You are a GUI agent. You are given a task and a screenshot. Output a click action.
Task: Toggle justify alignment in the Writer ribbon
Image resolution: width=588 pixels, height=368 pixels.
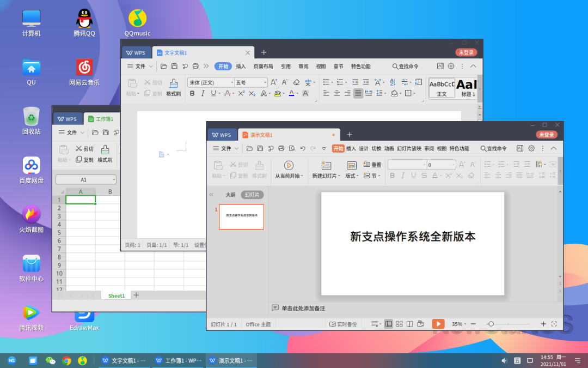(x=358, y=93)
